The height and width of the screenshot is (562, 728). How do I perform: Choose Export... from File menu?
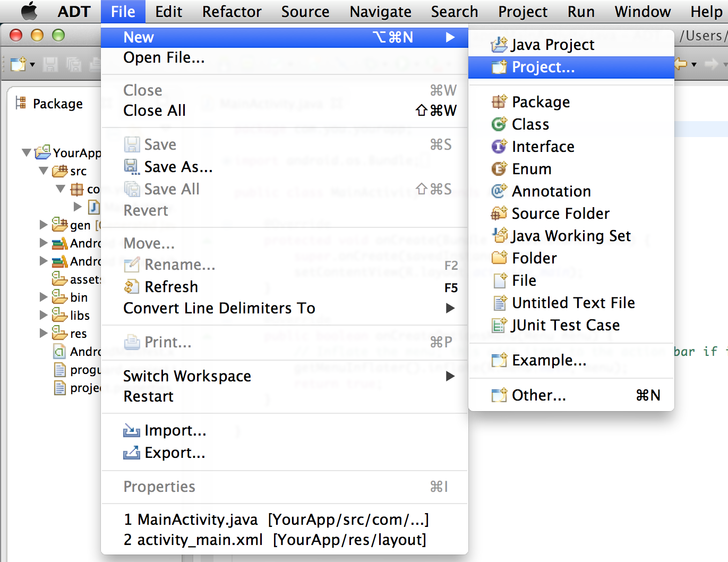(285, 453)
